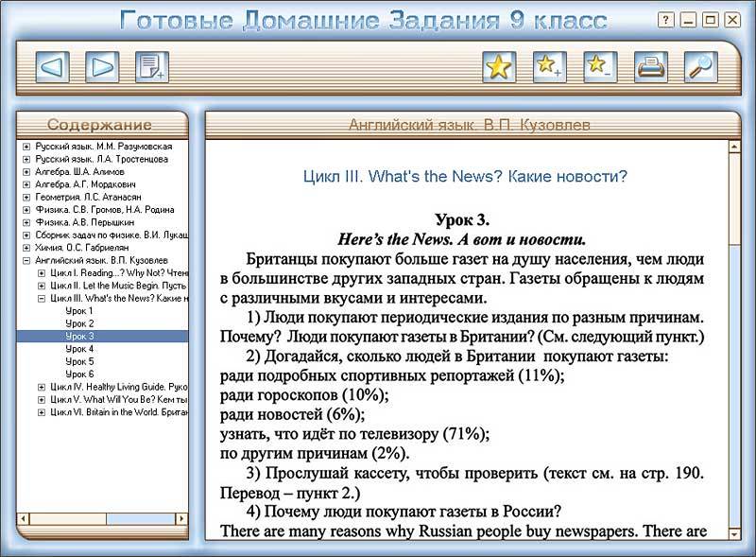Click the content vertical scrollbar thumb
The height and width of the screenshot is (557, 756).
pyautogui.click(x=734, y=199)
